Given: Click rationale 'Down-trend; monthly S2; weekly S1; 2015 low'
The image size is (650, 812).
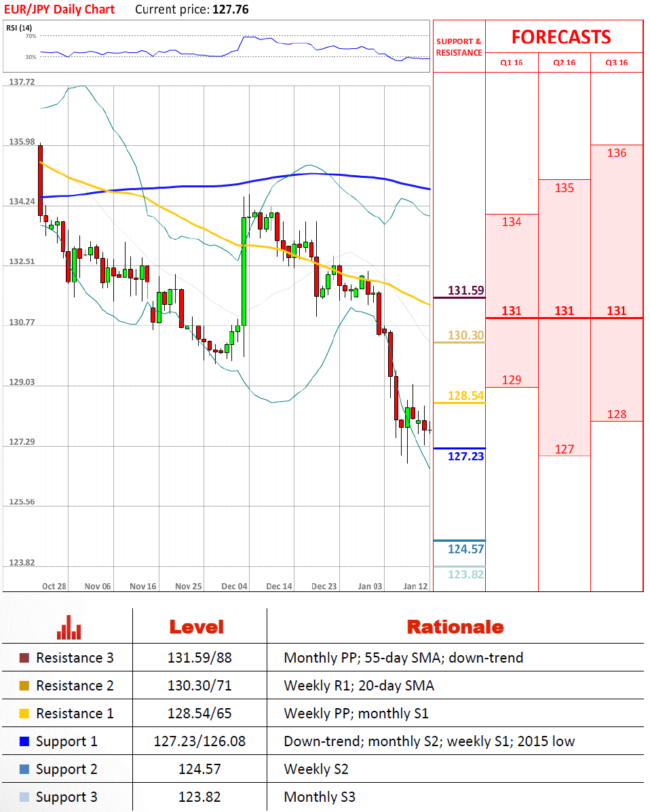Looking at the screenshot, I should pos(429,741).
